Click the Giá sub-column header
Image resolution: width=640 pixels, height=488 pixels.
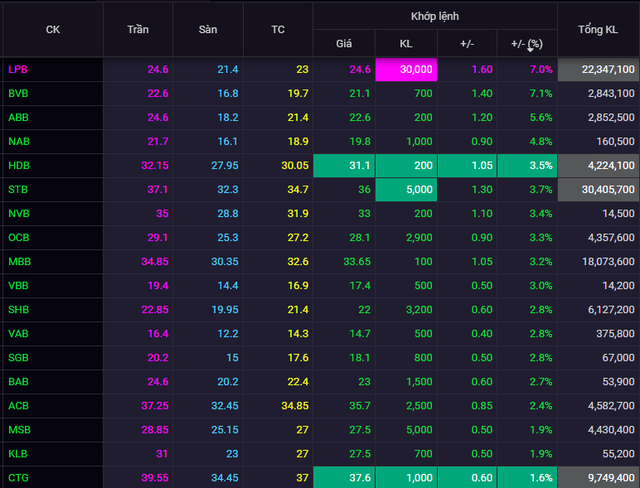(x=344, y=44)
